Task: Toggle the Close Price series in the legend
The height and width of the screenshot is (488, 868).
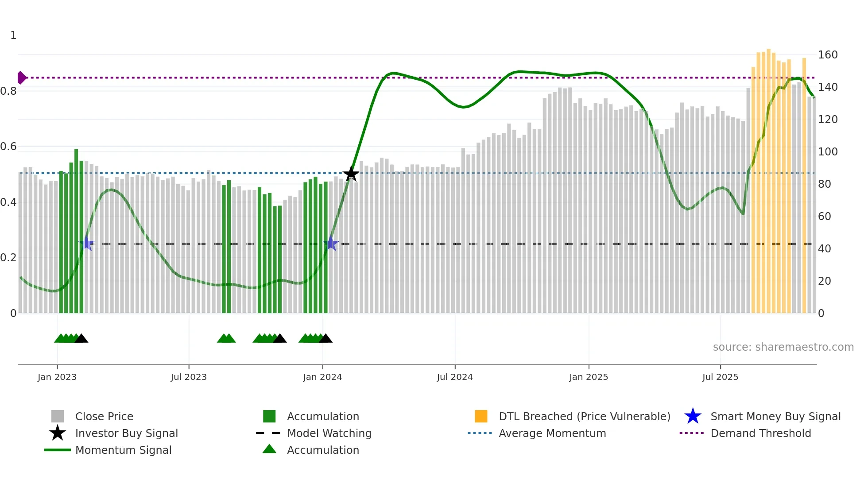Action: (104, 416)
